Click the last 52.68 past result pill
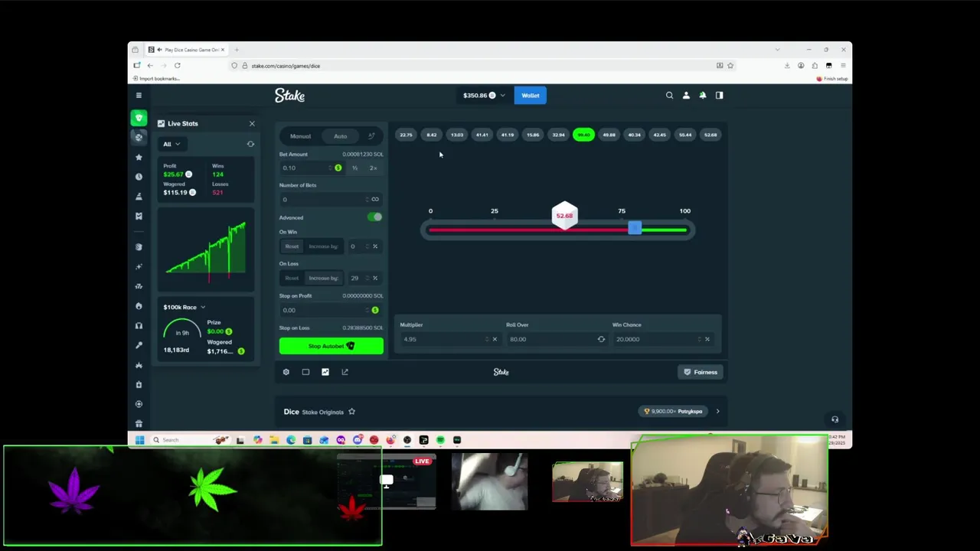The image size is (980, 551). 710,135
